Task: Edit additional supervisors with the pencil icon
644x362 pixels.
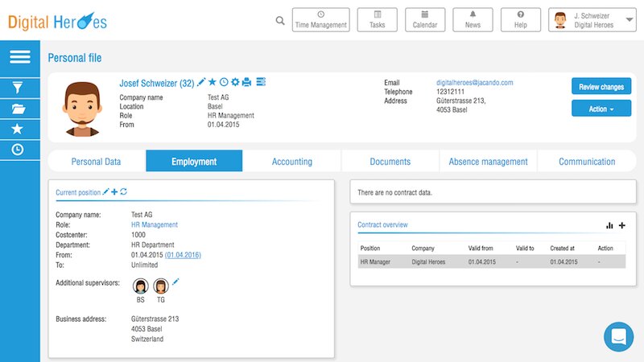Action: [176, 282]
